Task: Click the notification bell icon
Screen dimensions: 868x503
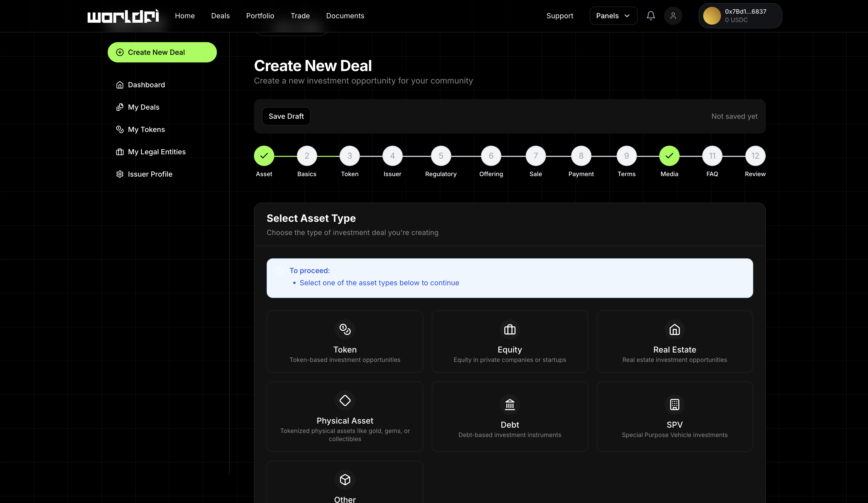Action: tap(650, 16)
